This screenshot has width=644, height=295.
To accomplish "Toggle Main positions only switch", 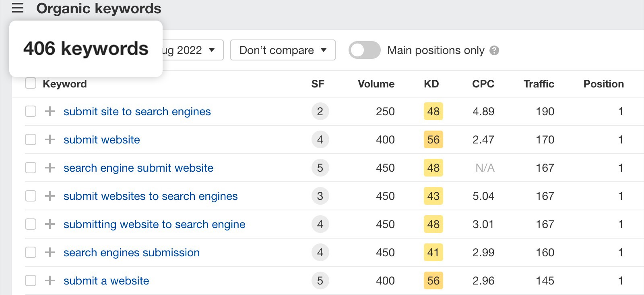I will coord(364,50).
